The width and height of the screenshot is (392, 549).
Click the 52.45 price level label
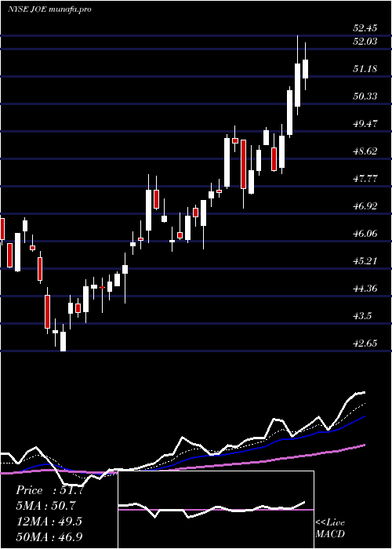[x=365, y=27]
